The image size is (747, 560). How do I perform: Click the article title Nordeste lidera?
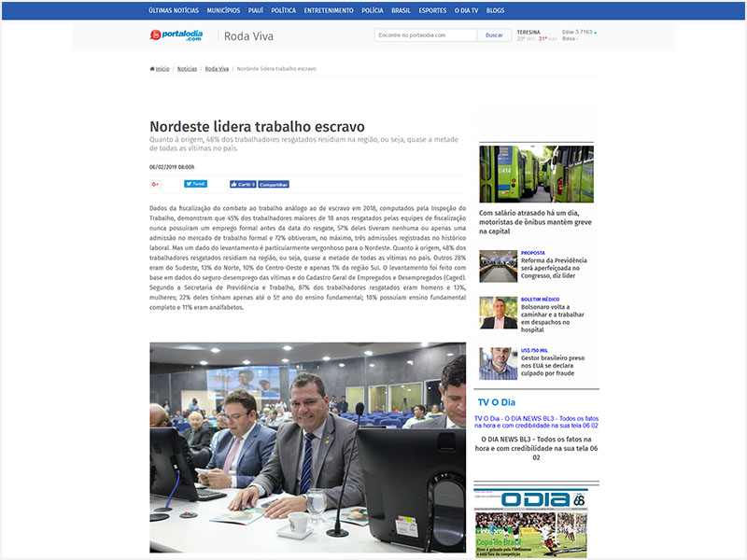pyautogui.click(x=258, y=127)
